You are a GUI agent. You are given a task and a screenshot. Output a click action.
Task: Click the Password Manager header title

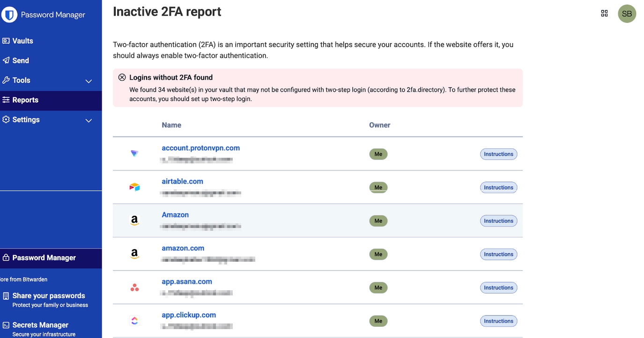click(53, 15)
